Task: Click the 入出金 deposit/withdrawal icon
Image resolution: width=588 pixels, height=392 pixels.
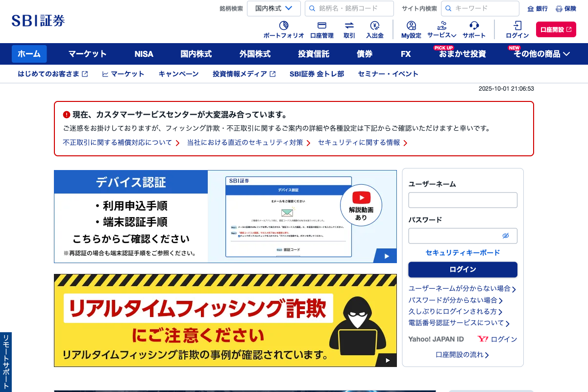Action: point(374,26)
